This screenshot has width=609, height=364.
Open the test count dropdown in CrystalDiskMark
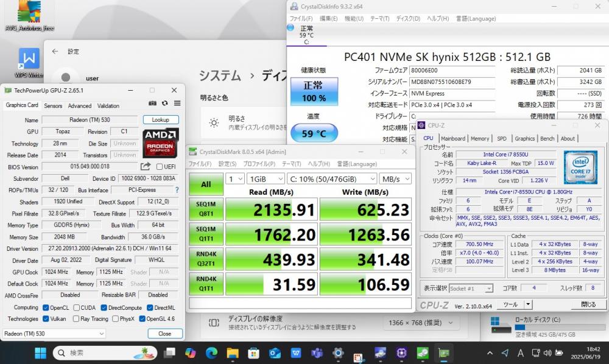pos(235,179)
